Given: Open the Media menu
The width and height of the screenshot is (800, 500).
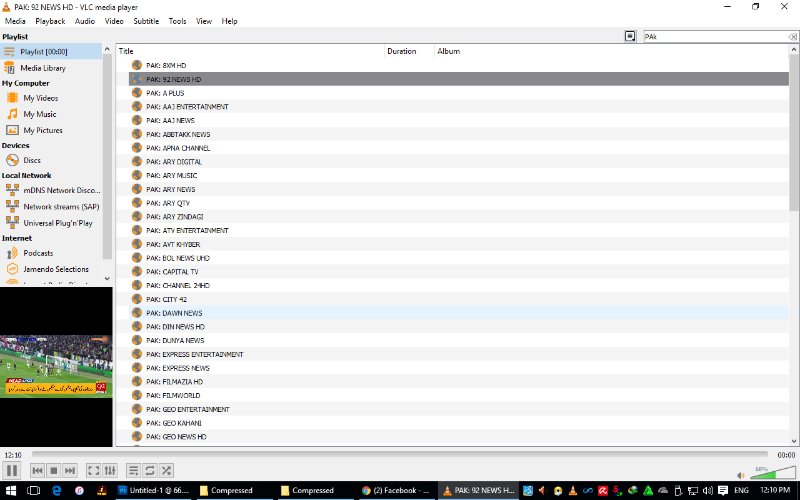Looking at the screenshot, I should [15, 21].
